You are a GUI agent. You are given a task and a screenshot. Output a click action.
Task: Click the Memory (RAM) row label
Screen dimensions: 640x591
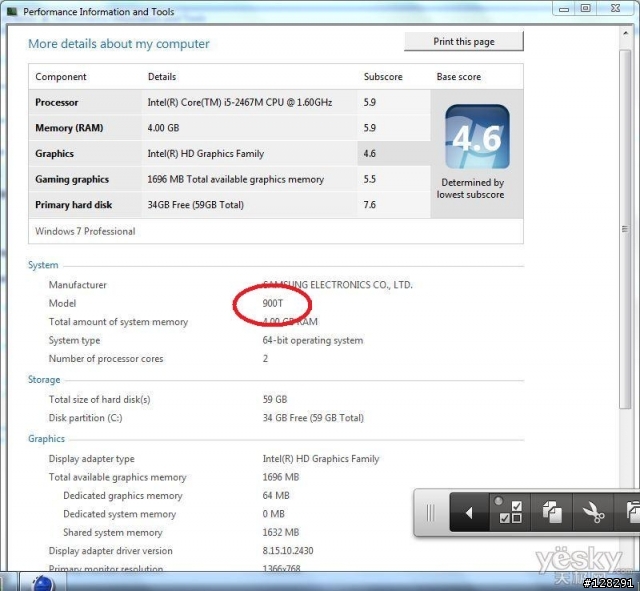point(69,128)
